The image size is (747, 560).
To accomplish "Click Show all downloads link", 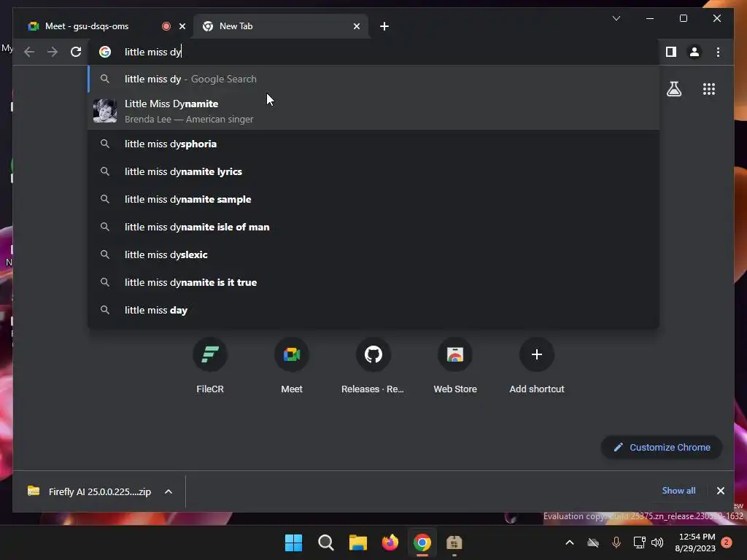I will tap(678, 491).
